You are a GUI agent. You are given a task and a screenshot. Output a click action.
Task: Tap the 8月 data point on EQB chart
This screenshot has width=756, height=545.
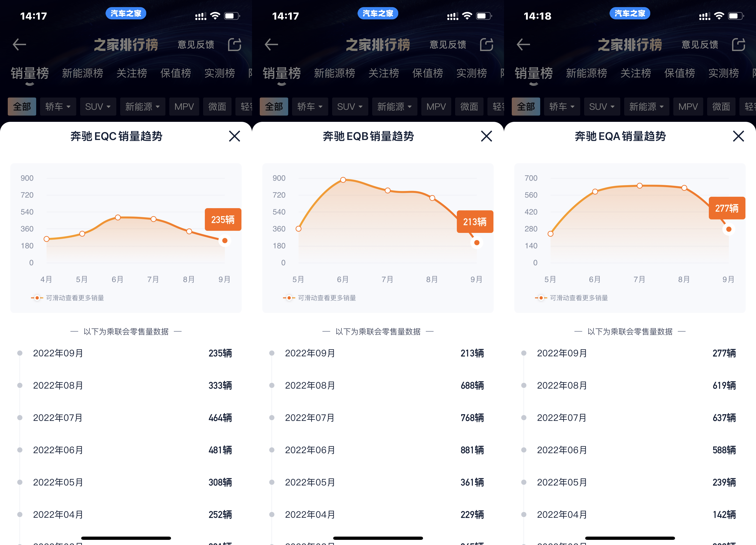click(x=432, y=198)
